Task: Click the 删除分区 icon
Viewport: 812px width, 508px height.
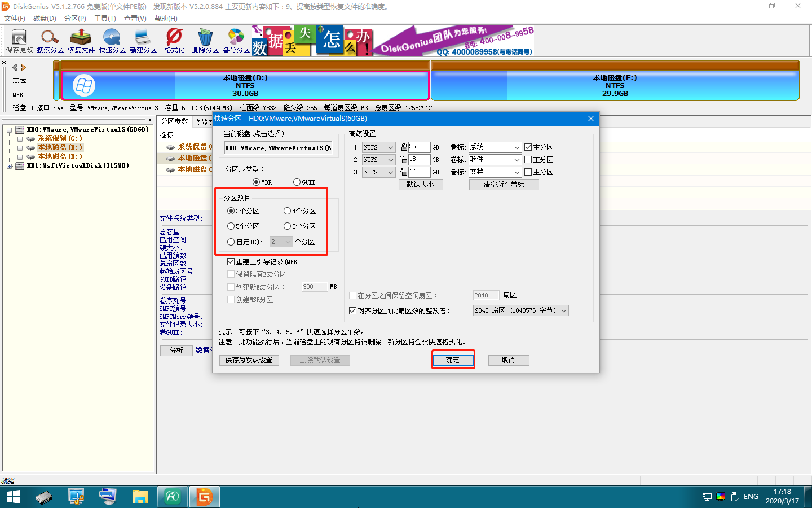Action: (204, 40)
